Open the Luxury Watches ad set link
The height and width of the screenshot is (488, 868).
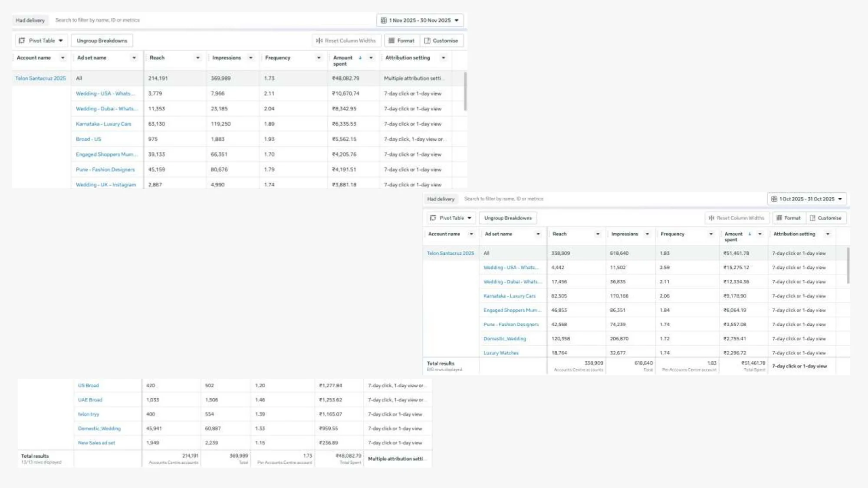(501, 353)
